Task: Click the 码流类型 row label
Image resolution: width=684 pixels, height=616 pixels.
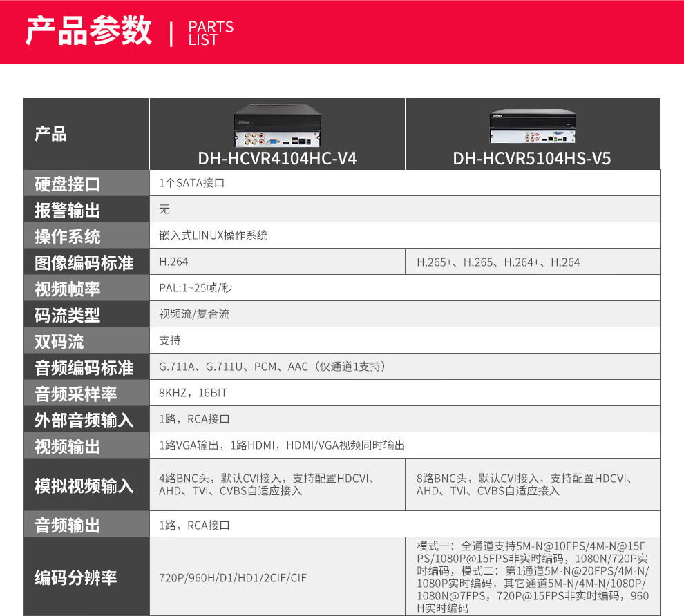Action: (68, 315)
